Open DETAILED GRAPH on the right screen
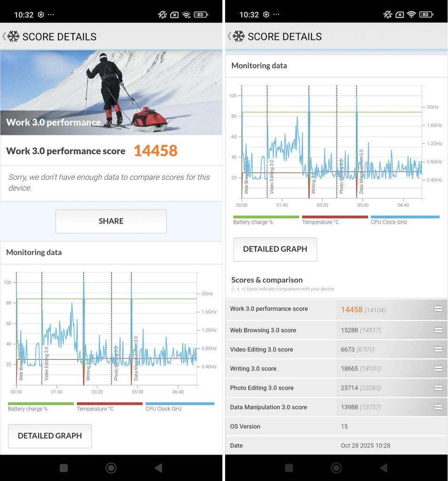 coord(275,249)
